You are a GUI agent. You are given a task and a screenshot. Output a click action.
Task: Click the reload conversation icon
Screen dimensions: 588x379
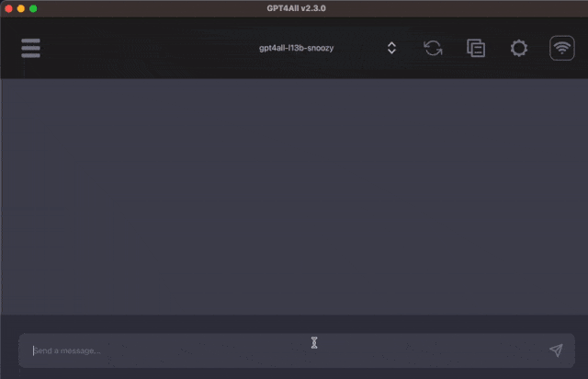click(433, 48)
